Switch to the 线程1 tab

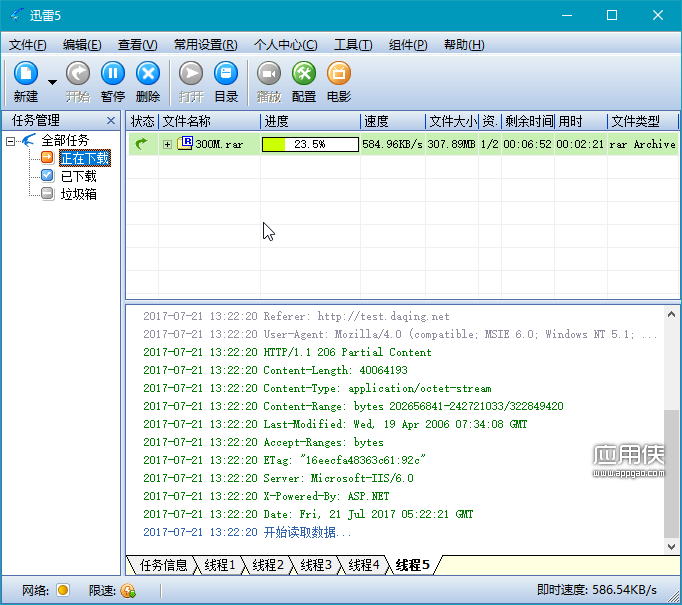pyautogui.click(x=220, y=565)
